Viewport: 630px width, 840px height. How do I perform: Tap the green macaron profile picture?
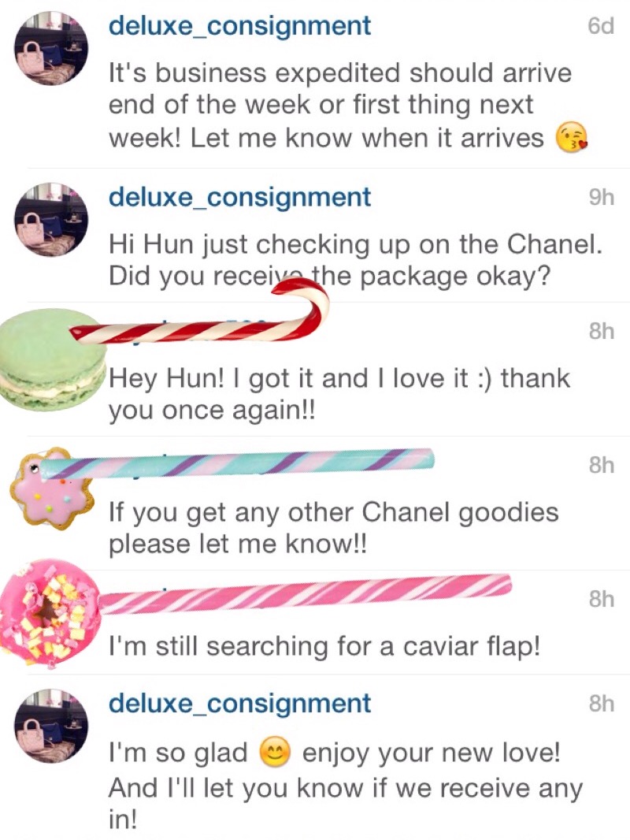click(x=53, y=360)
